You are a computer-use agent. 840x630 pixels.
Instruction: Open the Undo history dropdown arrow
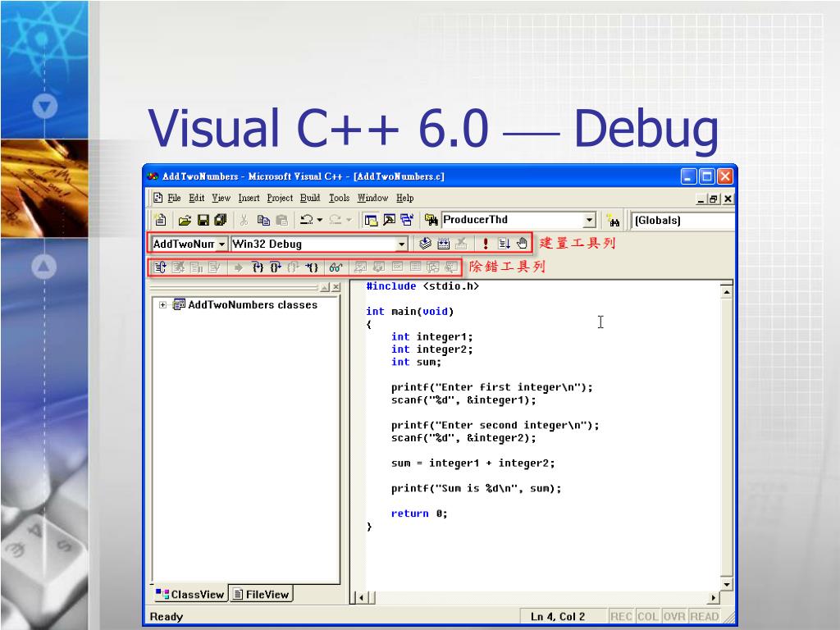[x=320, y=220]
